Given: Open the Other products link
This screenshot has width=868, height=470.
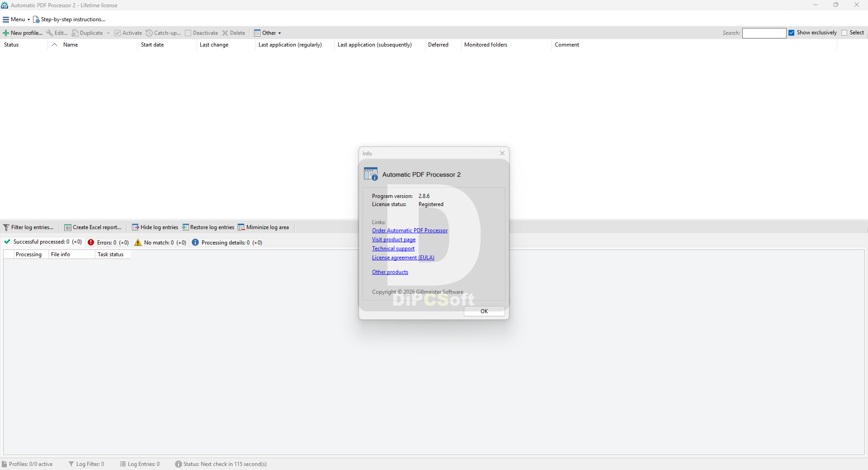Looking at the screenshot, I should (390, 272).
